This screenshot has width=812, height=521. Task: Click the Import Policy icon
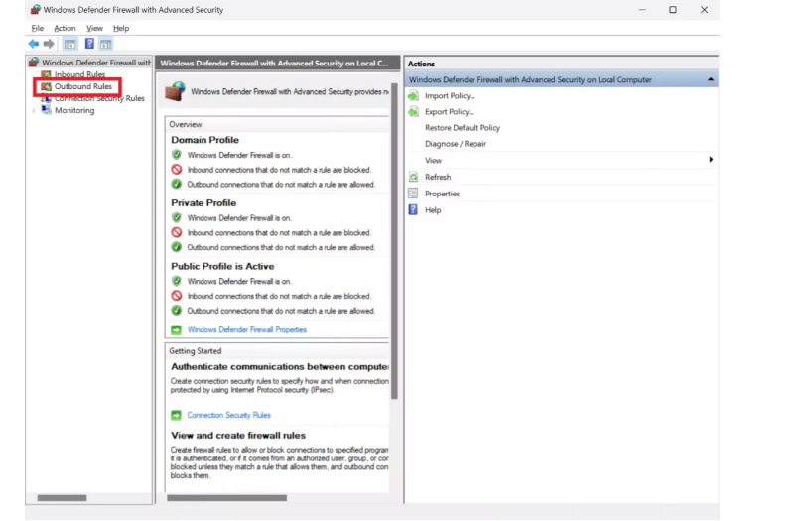click(x=413, y=96)
